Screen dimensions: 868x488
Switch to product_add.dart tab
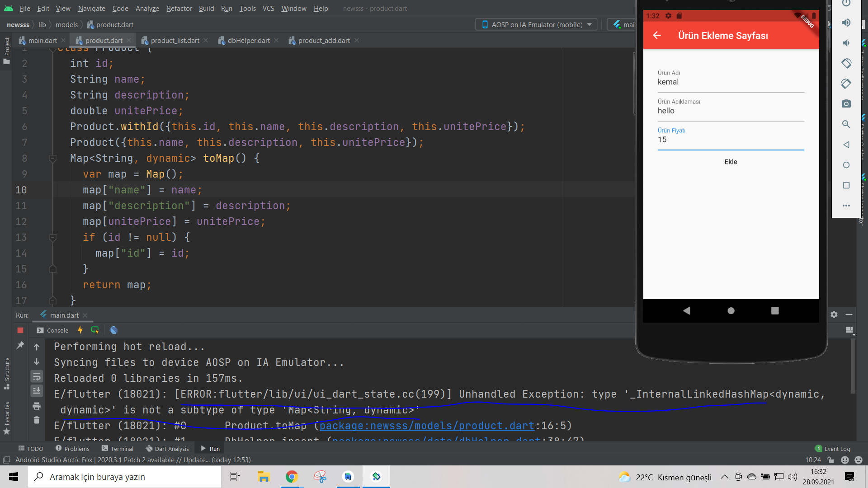[x=324, y=40]
